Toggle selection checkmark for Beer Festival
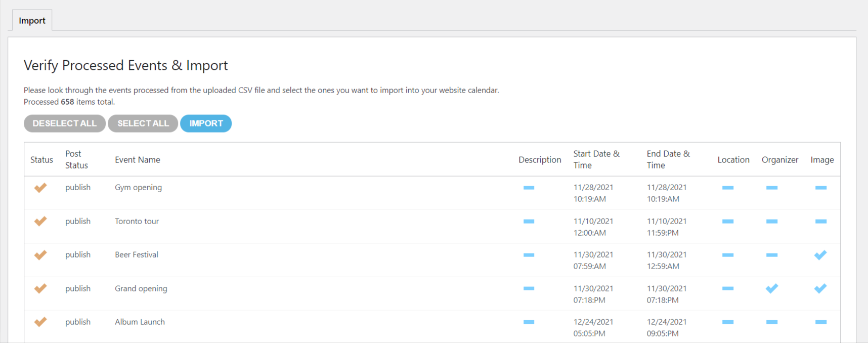Screen dimensions: 868x343 tap(40, 255)
